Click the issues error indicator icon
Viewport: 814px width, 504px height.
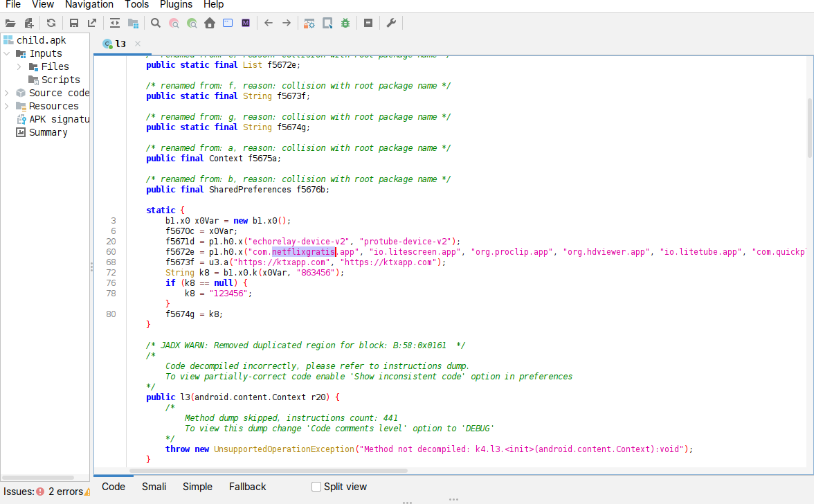(x=40, y=491)
